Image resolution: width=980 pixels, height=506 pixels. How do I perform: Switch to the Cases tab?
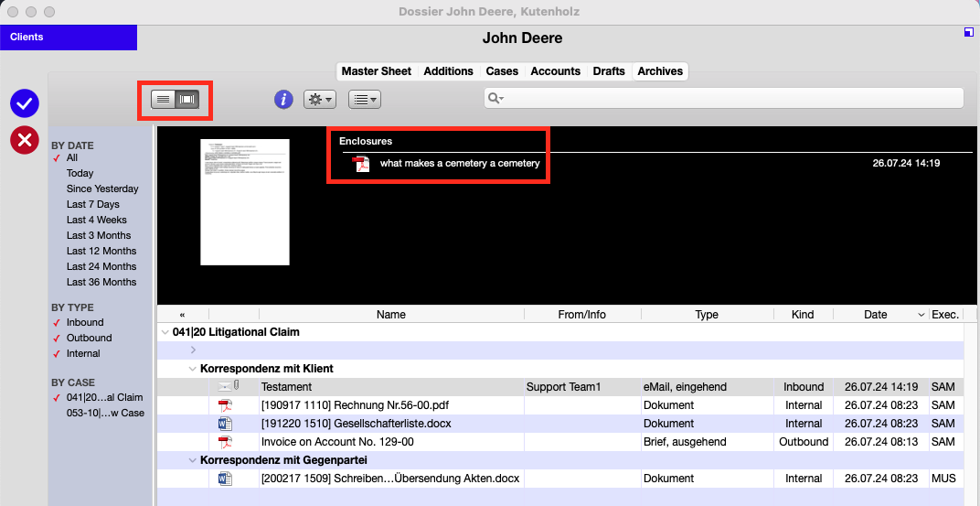pyautogui.click(x=502, y=71)
